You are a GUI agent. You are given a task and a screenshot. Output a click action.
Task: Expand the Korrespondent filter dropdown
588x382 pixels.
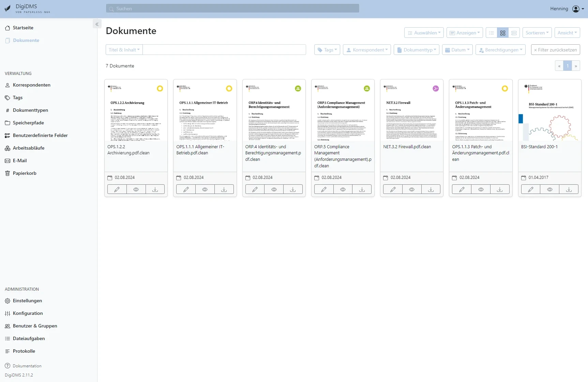click(366, 49)
